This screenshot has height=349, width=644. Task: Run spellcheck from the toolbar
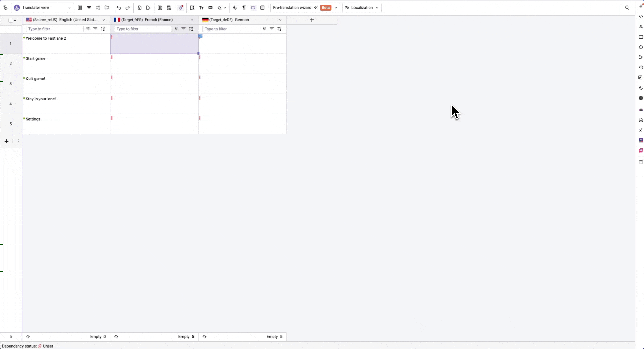[235, 8]
